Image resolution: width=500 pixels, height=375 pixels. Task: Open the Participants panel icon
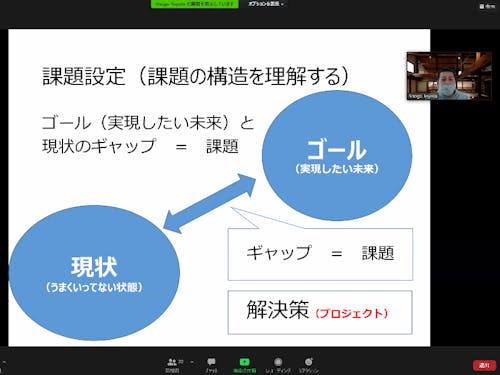pos(172,362)
